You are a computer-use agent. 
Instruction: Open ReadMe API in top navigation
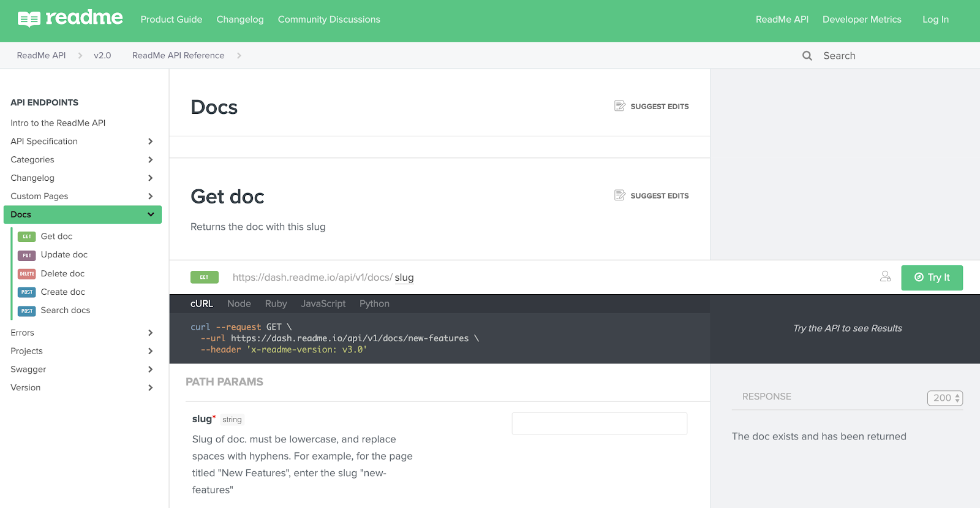pyautogui.click(x=782, y=20)
